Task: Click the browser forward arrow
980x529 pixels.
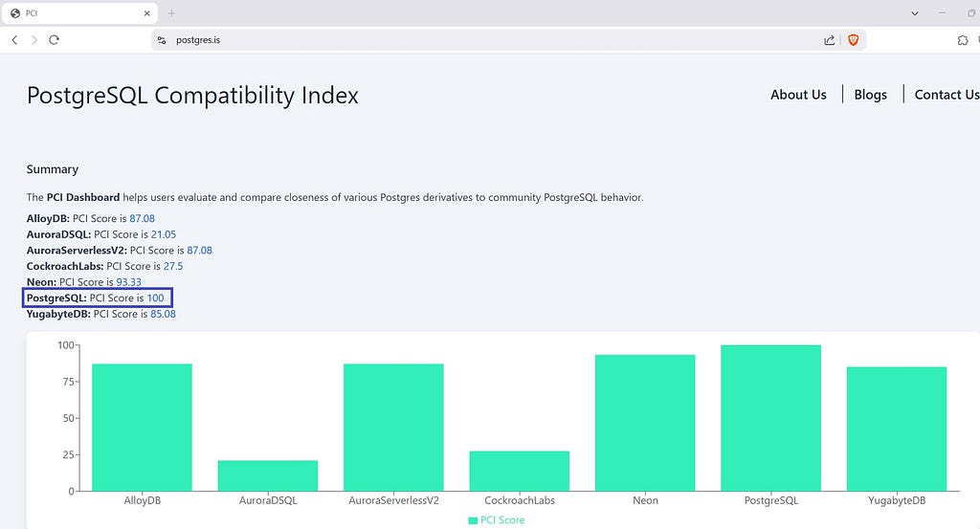Action: [x=34, y=40]
